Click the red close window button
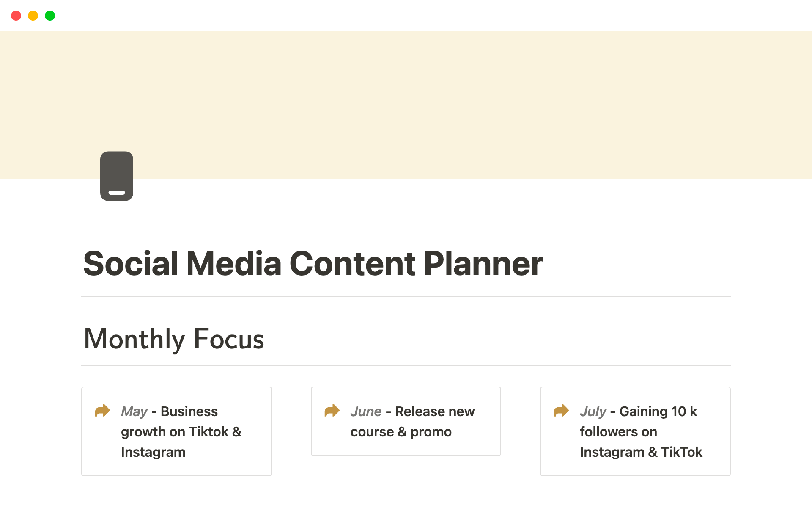 point(16,16)
